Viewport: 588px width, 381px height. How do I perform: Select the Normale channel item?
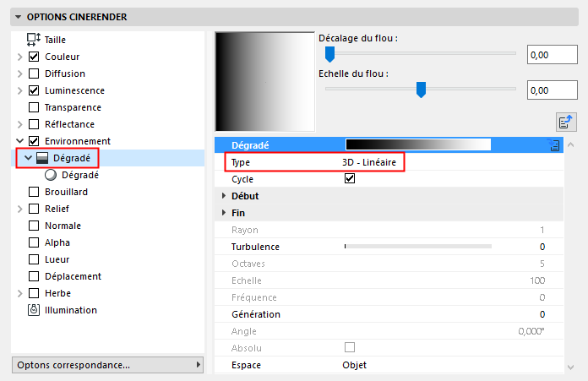63,226
